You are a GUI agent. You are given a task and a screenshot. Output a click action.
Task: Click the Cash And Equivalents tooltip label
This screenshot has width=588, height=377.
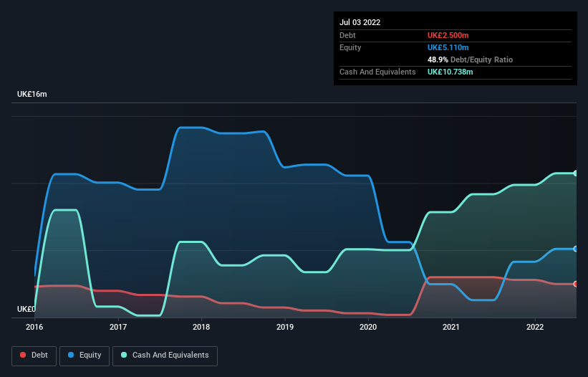[x=377, y=72]
